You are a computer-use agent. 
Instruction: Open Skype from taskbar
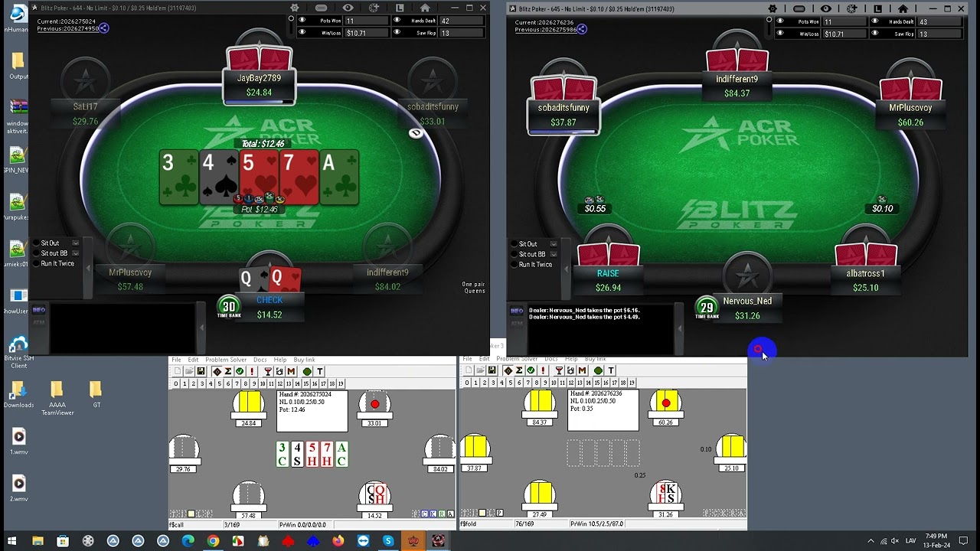point(388,541)
